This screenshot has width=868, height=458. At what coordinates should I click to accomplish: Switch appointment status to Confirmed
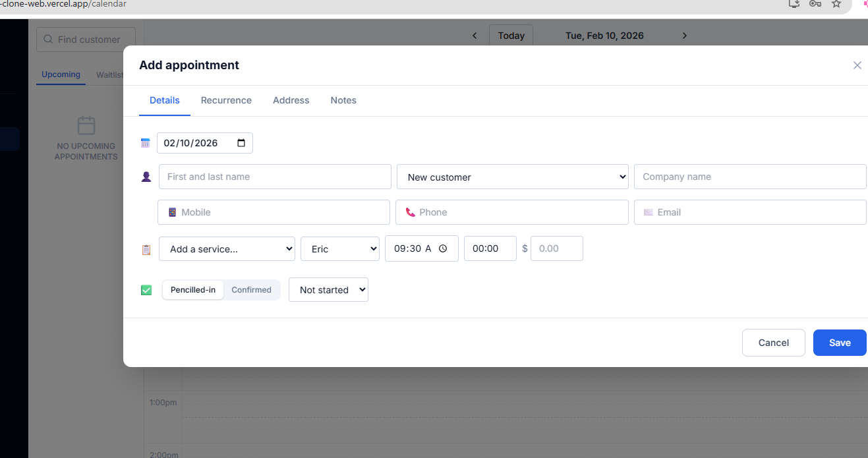click(251, 290)
